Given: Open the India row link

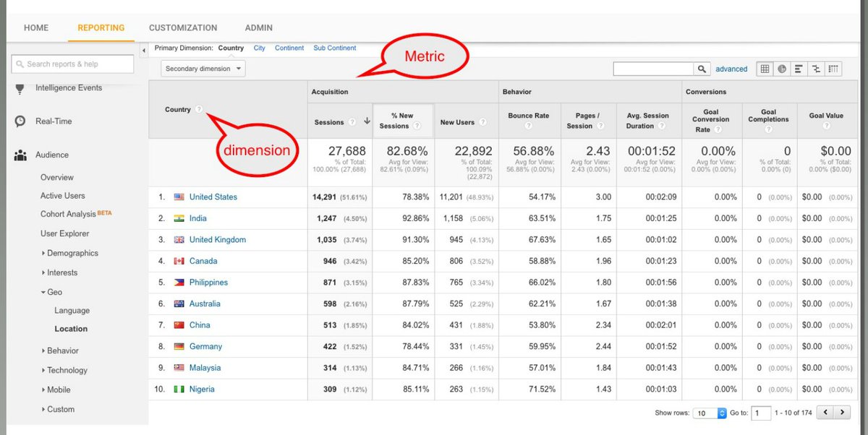Looking at the screenshot, I should point(198,218).
